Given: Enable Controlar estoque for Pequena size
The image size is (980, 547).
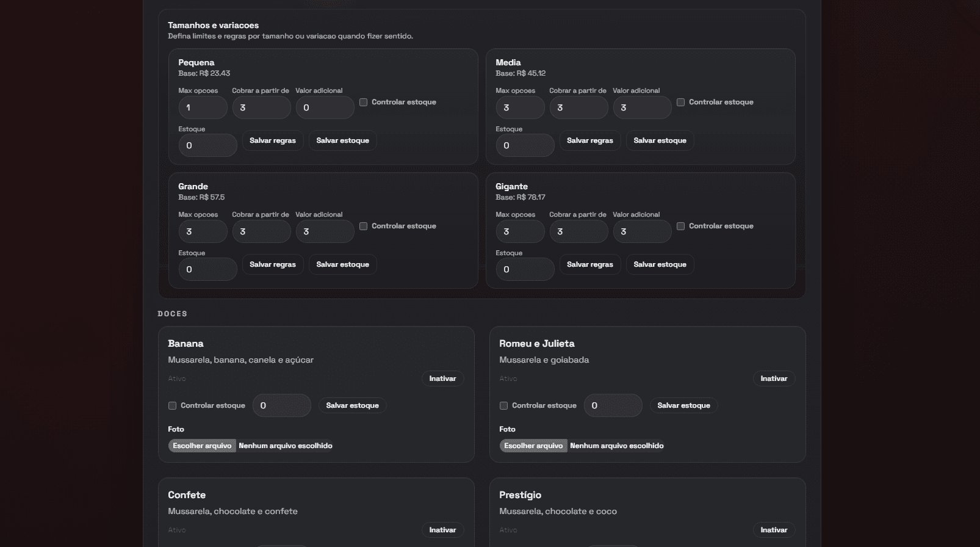Looking at the screenshot, I should (363, 103).
